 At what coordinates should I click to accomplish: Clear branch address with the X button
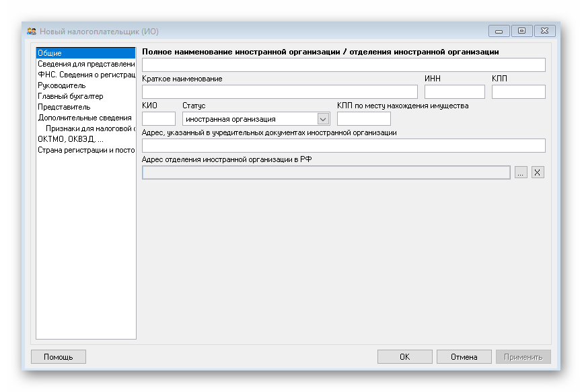[538, 172]
